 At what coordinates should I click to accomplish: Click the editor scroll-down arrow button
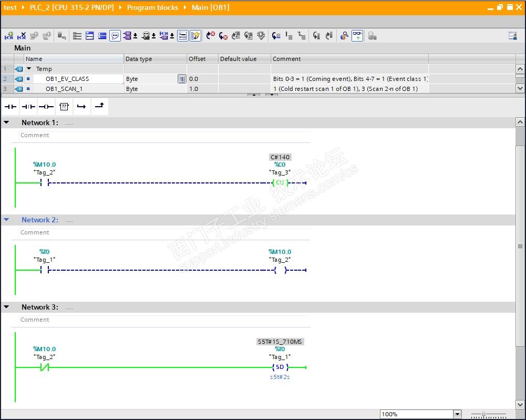click(520, 404)
